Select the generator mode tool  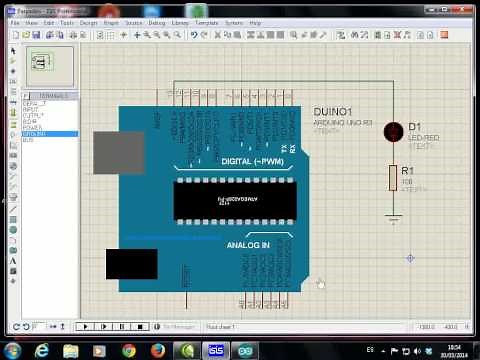point(13,166)
